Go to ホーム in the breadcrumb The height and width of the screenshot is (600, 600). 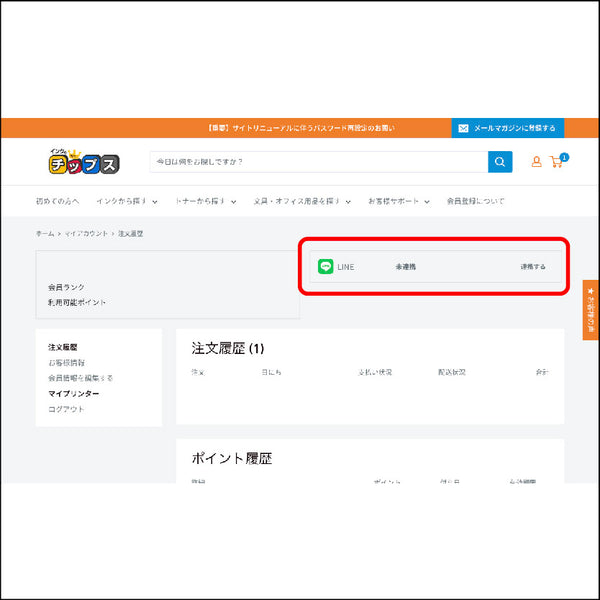click(45, 233)
